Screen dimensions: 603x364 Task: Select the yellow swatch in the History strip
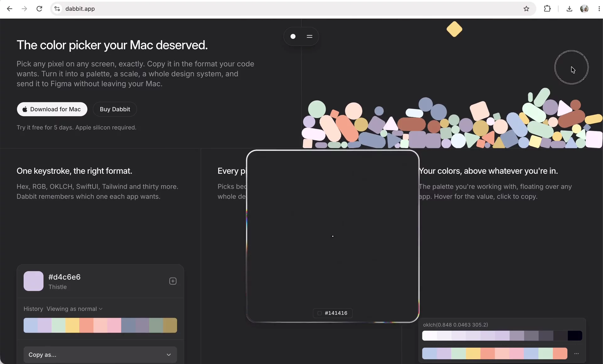click(72, 325)
